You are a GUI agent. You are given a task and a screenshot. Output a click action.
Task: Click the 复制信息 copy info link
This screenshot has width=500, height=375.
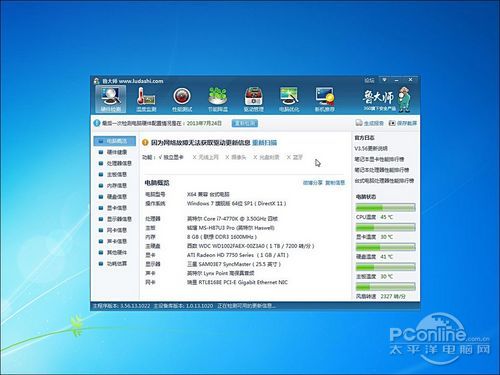coord(335,183)
